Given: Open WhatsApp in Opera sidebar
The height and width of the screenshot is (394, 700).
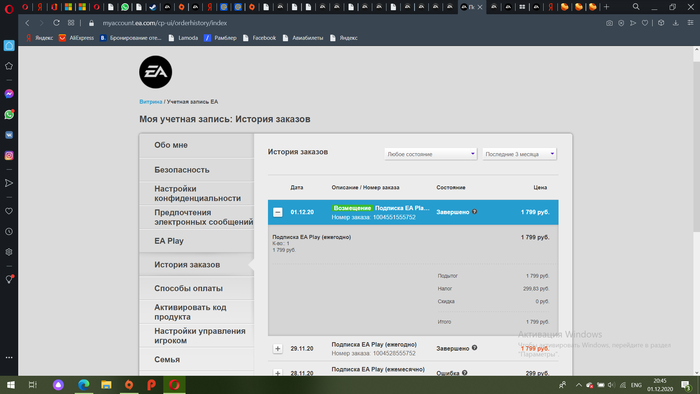Looking at the screenshot, I should tap(9, 115).
